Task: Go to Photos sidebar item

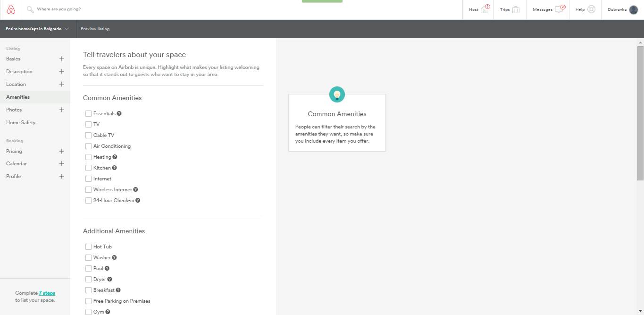Action: [14, 110]
